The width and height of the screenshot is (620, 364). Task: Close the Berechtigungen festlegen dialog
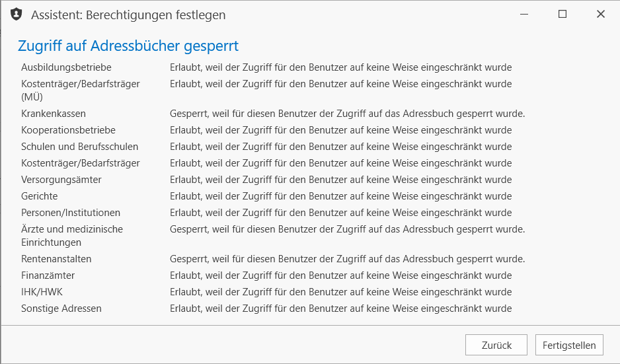point(601,15)
